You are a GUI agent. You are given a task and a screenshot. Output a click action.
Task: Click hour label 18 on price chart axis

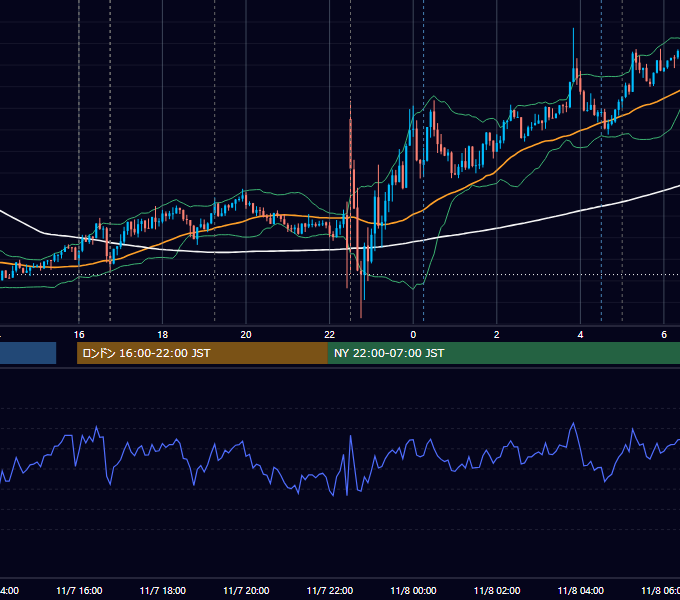coord(163,335)
